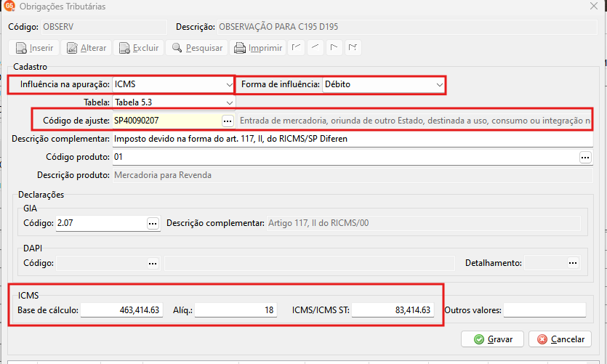607x364 pixels.
Task: Click the application icon in title bar
Action: coord(9,6)
